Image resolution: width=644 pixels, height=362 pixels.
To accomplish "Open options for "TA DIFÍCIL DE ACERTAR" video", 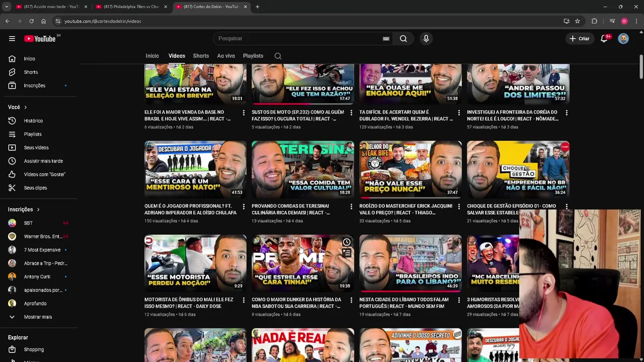I will (459, 113).
